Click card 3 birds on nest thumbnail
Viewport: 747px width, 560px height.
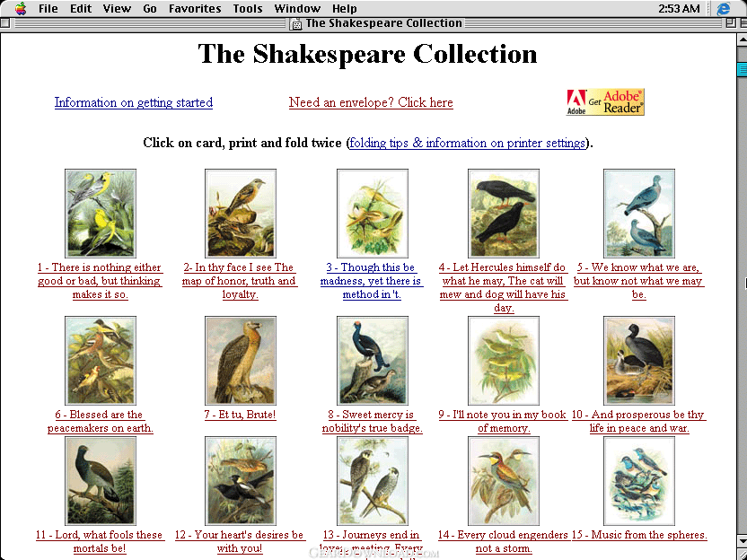point(373,214)
